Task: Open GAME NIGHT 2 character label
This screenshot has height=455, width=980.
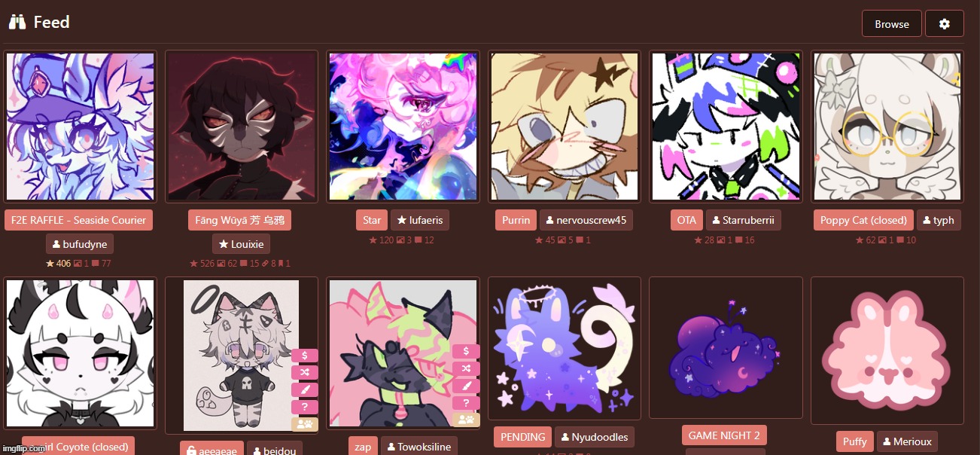Action: click(x=725, y=435)
